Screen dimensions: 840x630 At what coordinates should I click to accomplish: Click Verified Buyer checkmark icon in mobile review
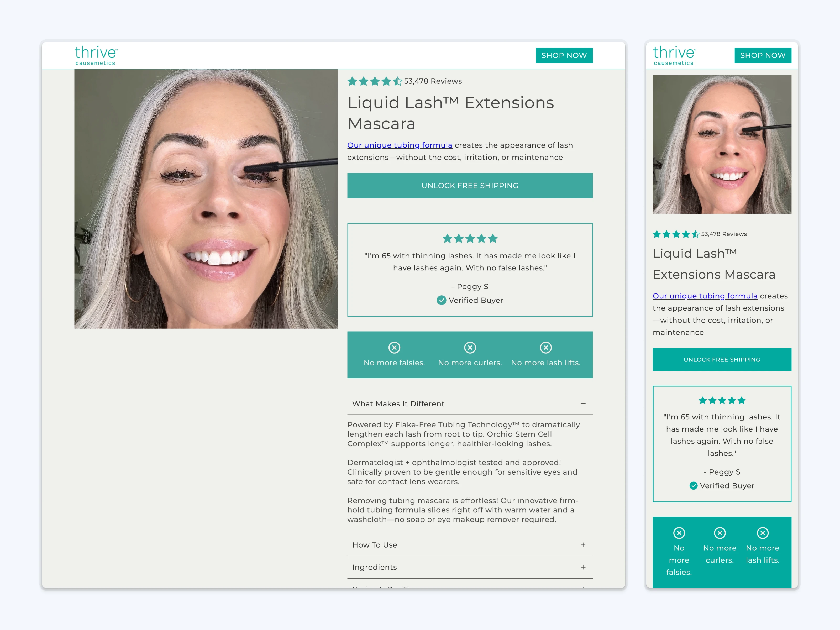tap(694, 486)
